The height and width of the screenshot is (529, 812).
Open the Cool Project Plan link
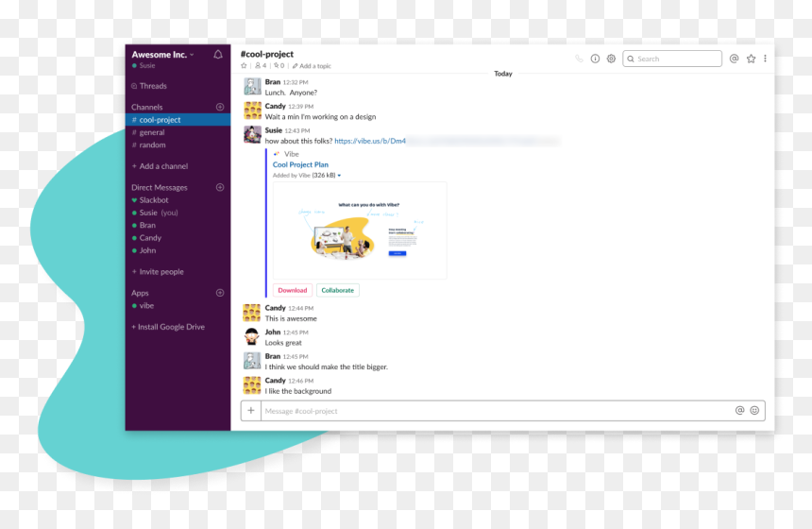pos(300,164)
